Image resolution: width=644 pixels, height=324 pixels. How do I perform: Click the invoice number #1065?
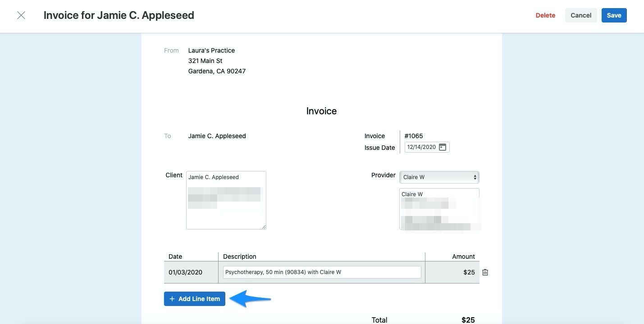point(413,135)
